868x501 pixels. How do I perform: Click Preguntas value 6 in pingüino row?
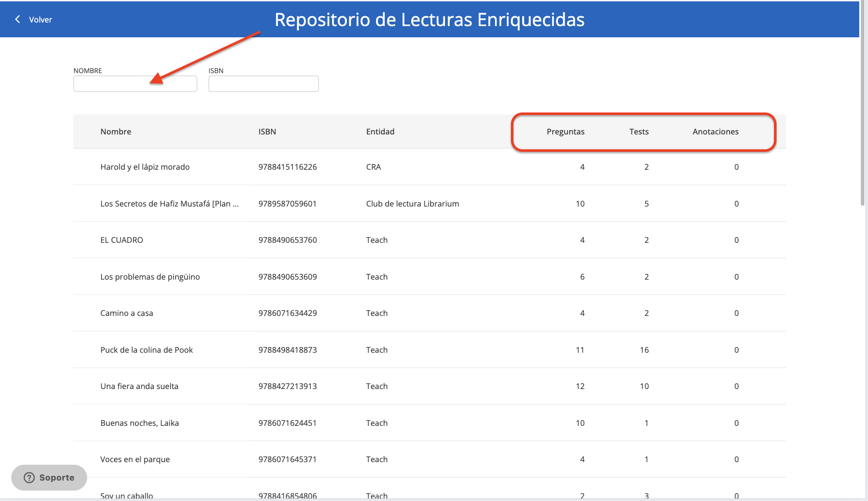[582, 277]
